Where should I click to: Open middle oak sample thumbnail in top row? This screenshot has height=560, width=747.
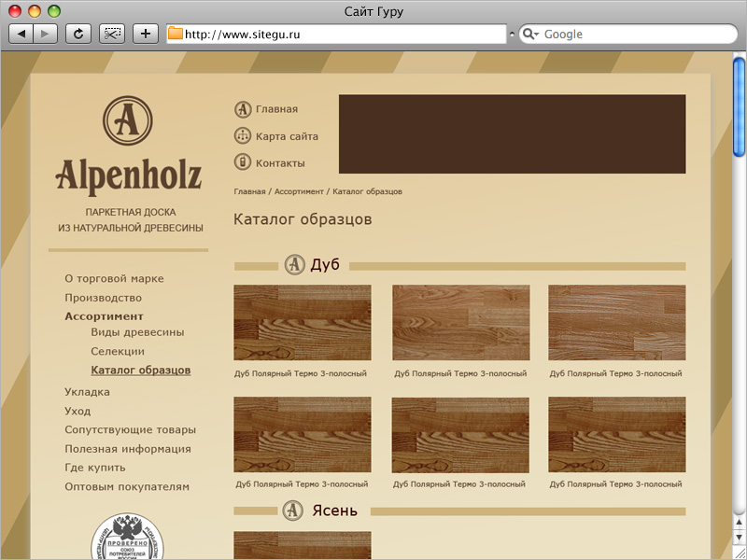pos(460,322)
